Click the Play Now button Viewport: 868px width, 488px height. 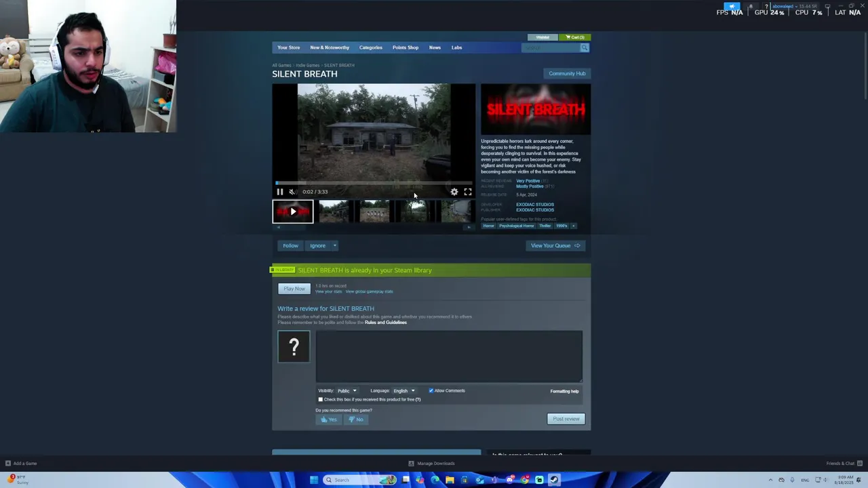click(294, 289)
